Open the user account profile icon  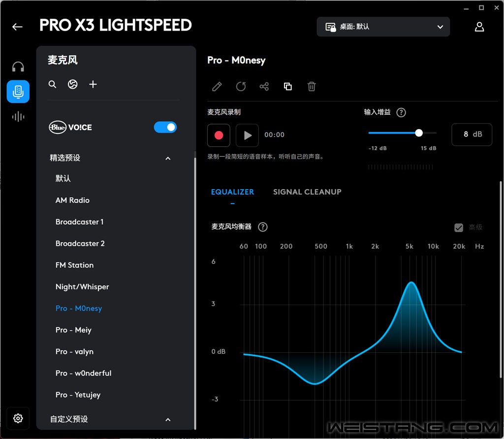point(479,27)
